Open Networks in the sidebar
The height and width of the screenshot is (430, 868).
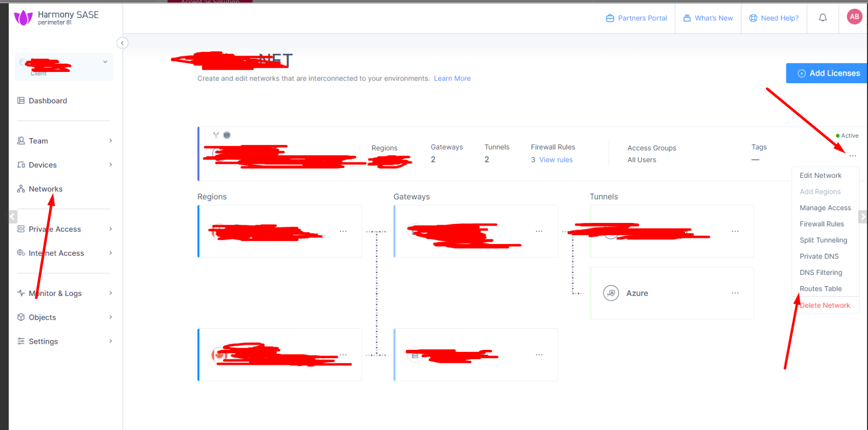[x=45, y=189]
